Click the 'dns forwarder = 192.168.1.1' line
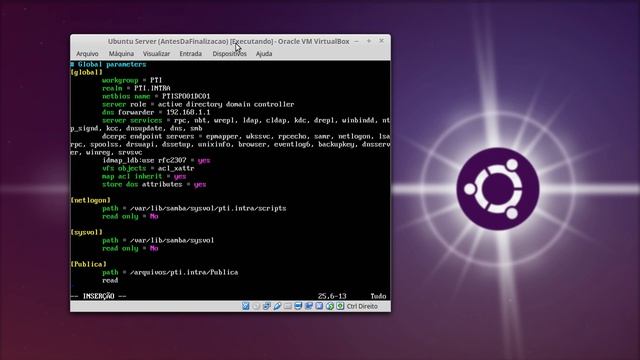 (x=156, y=112)
